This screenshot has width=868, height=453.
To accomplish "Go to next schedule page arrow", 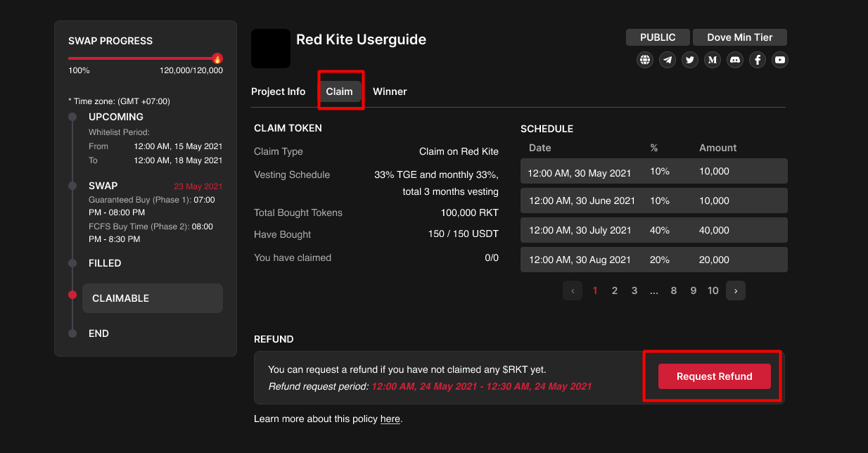I will pos(736,291).
